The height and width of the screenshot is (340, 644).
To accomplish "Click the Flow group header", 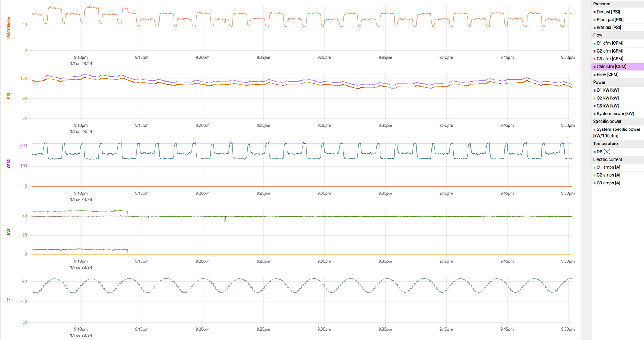I will [x=618, y=35].
